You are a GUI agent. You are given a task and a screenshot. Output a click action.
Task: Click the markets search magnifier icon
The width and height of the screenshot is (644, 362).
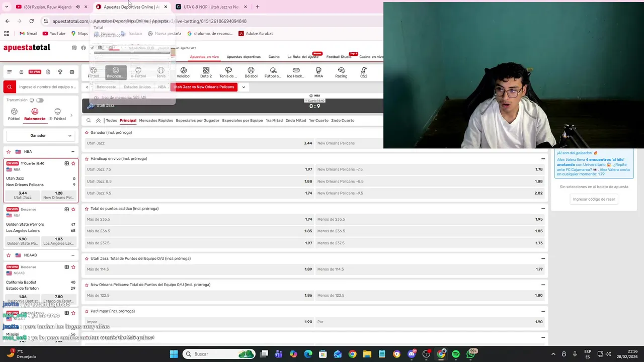click(x=89, y=121)
